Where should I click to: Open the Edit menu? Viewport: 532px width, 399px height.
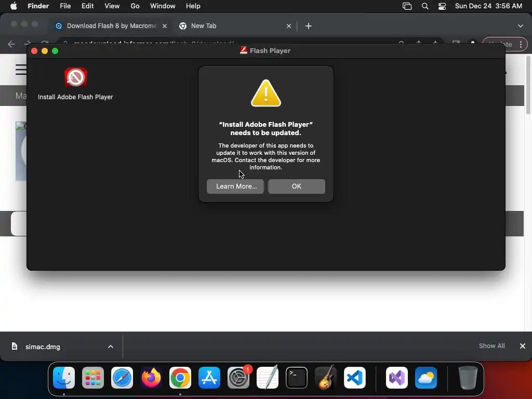point(87,6)
